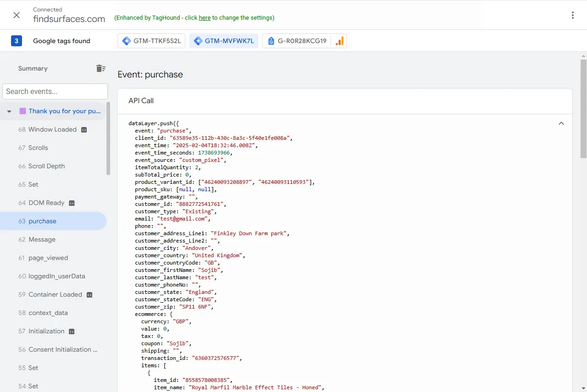This screenshot has width=587, height=392.
Task: Select event 67 Scrolls
Action: click(53, 148)
